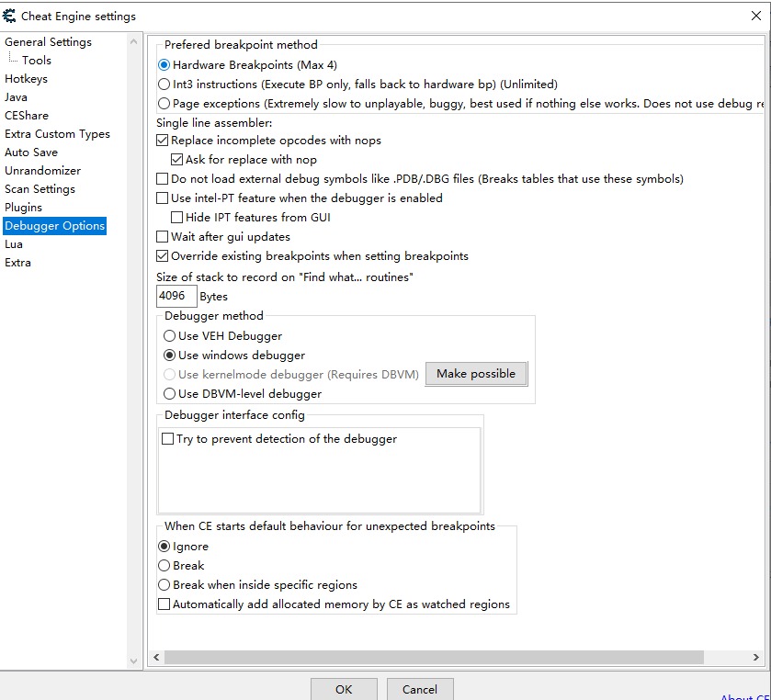
Task: Enable 'Try to prevent detection of the debugger'
Action: pyautogui.click(x=168, y=439)
